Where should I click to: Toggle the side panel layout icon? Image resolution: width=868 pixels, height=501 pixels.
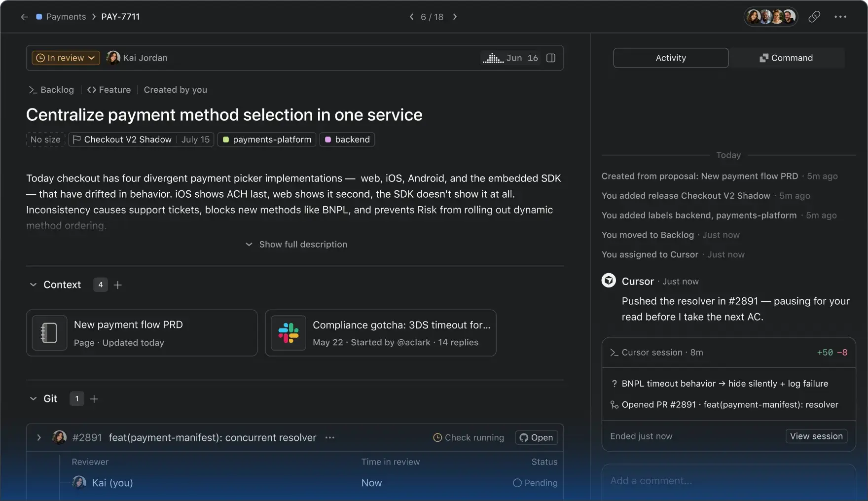[551, 58]
